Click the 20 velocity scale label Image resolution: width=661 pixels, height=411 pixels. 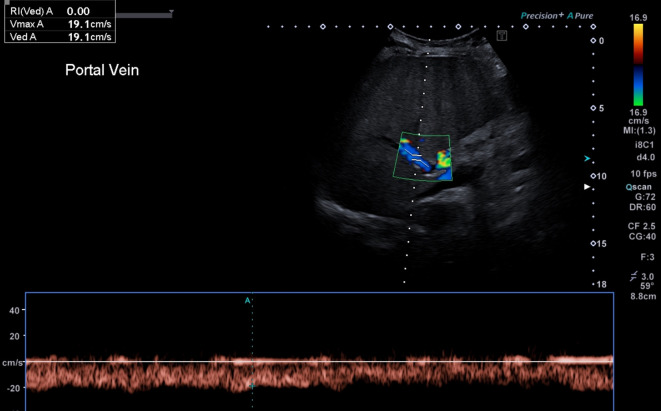tap(14, 336)
